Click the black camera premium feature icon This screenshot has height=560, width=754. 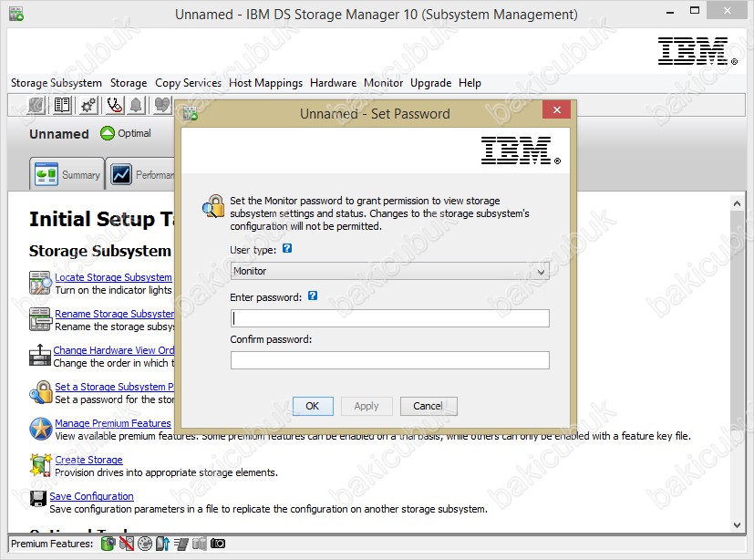pos(217,544)
